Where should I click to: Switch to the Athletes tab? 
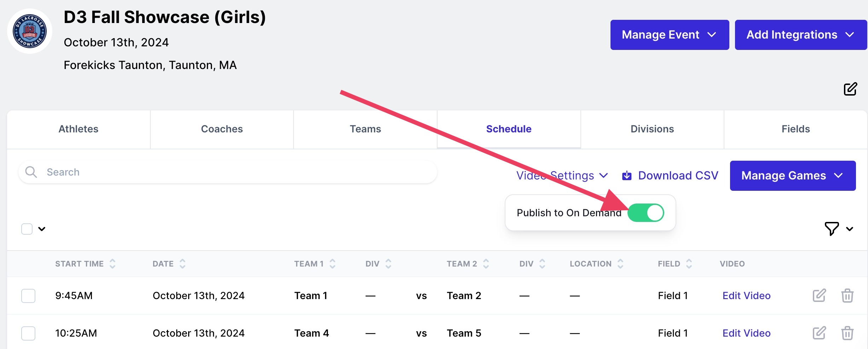[79, 129]
